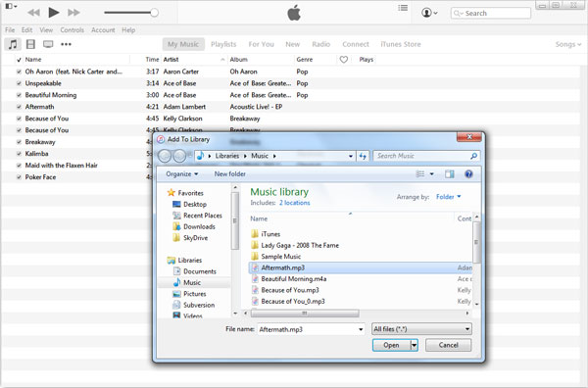588x388 pixels.
Task: Switch to the TV Shows library icon
Action: [x=48, y=44]
